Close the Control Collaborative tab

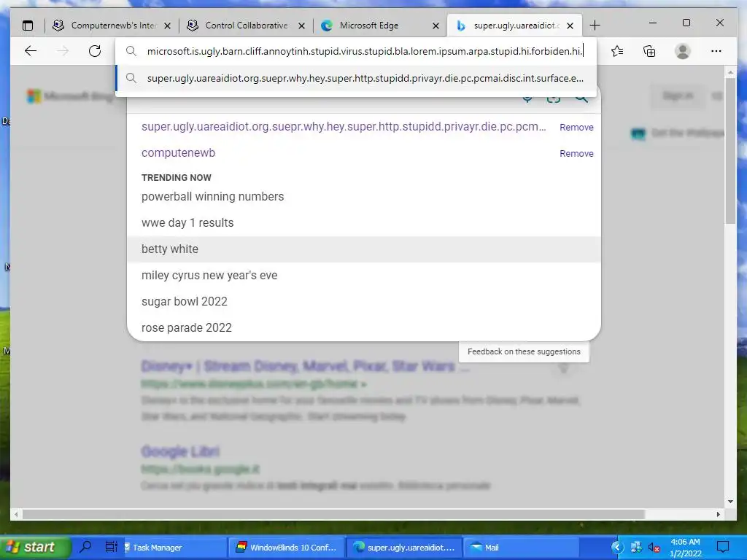[x=301, y=26]
